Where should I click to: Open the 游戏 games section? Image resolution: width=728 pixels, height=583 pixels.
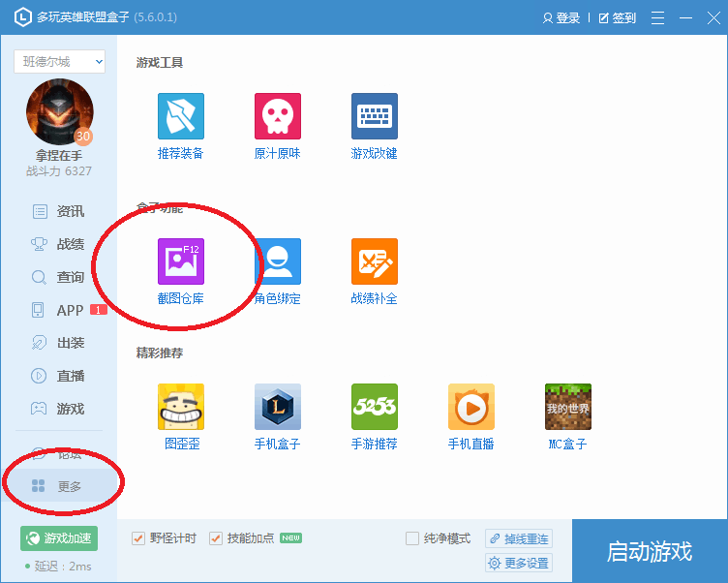pos(58,409)
